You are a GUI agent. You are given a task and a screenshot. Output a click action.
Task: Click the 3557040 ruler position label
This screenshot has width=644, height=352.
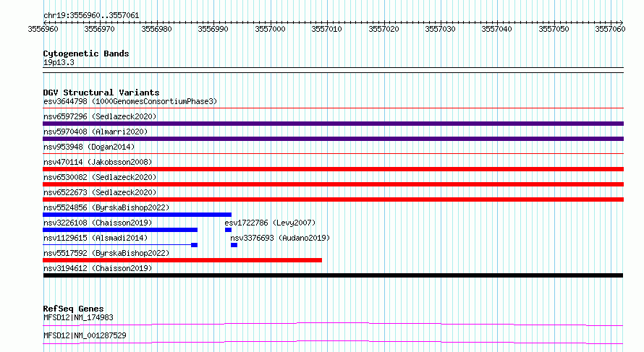click(x=497, y=29)
